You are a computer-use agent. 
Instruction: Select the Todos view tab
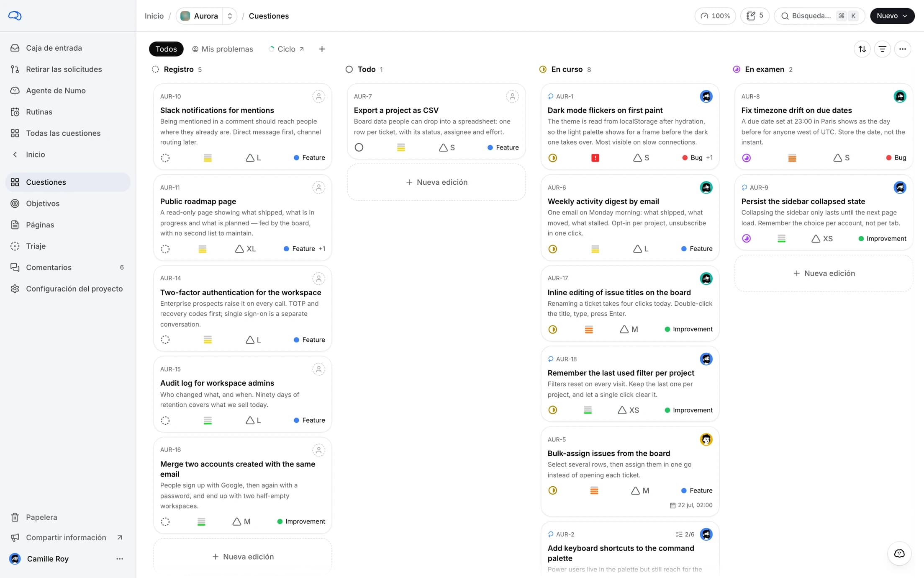coord(166,49)
